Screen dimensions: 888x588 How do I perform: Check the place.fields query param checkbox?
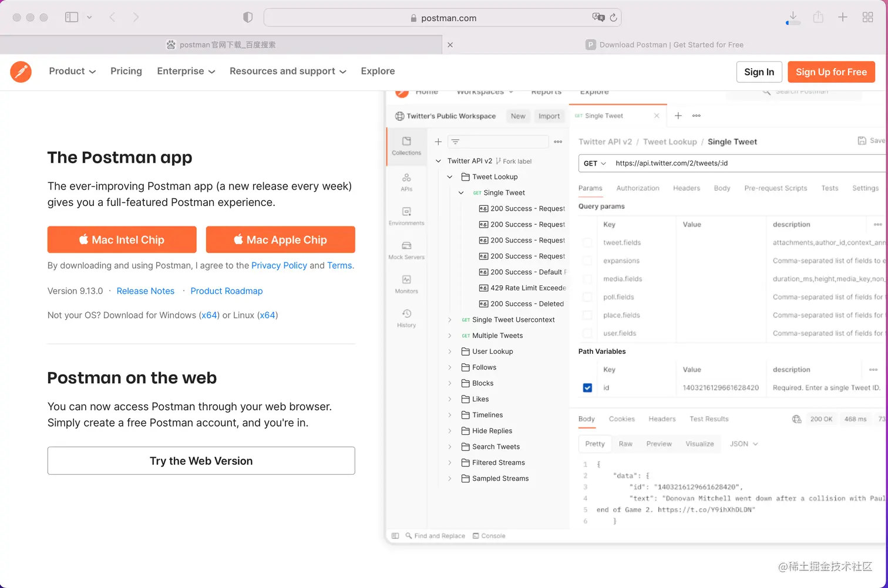coord(587,315)
